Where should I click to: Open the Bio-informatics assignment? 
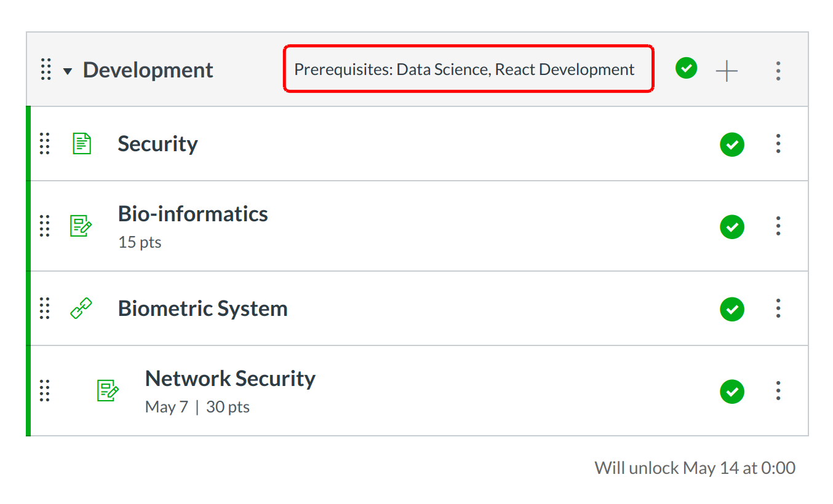tap(193, 214)
